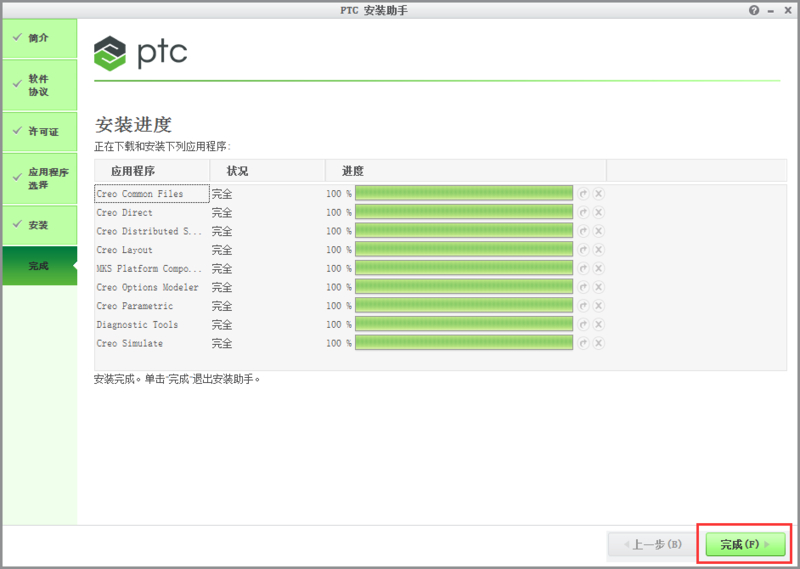Click cancel icon for Creo Direct
This screenshot has height=569, width=800.
pyautogui.click(x=598, y=212)
